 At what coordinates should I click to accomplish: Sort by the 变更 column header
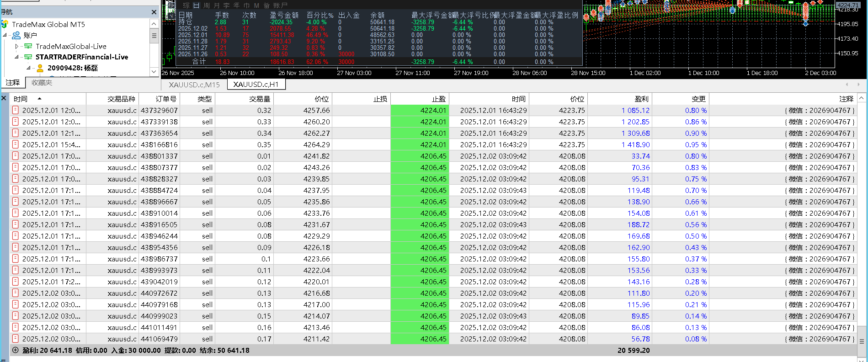click(680, 99)
